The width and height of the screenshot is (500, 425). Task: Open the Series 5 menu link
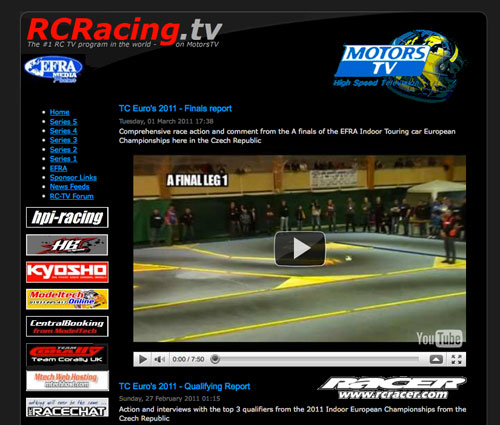(x=63, y=122)
